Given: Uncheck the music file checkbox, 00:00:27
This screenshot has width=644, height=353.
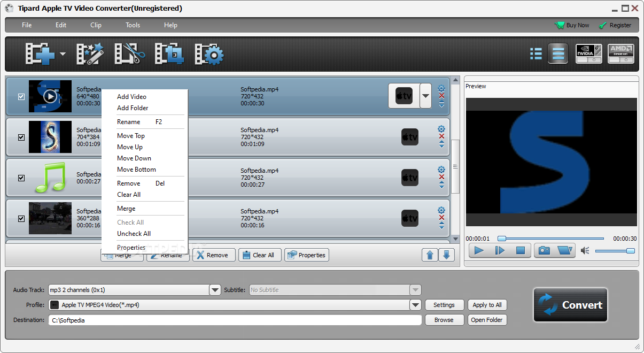Looking at the screenshot, I should [21, 178].
